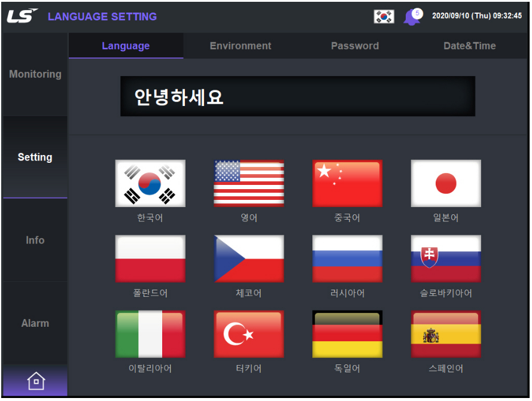Go to Monitoring in the sidebar

(35, 74)
